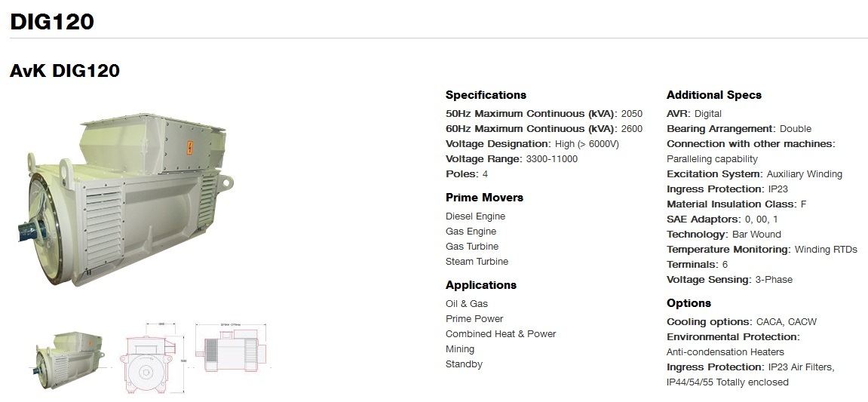Click the DIG120 page title
868x402 pixels.
click(x=52, y=22)
